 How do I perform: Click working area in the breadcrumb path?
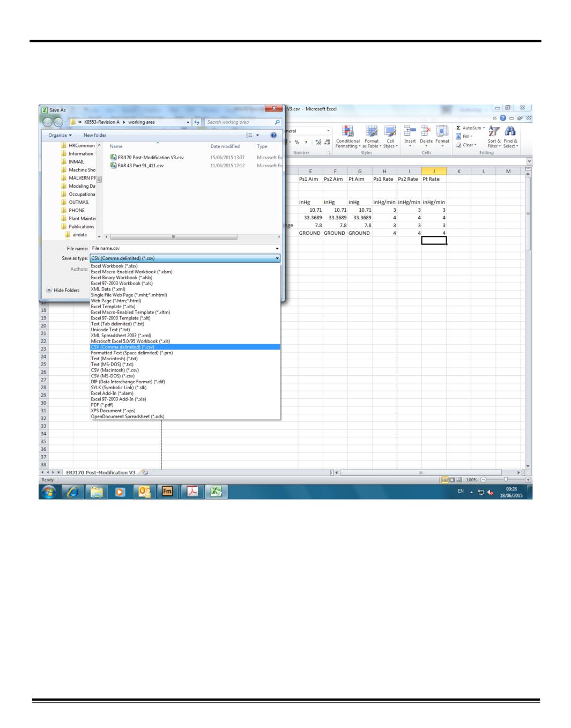142,122
